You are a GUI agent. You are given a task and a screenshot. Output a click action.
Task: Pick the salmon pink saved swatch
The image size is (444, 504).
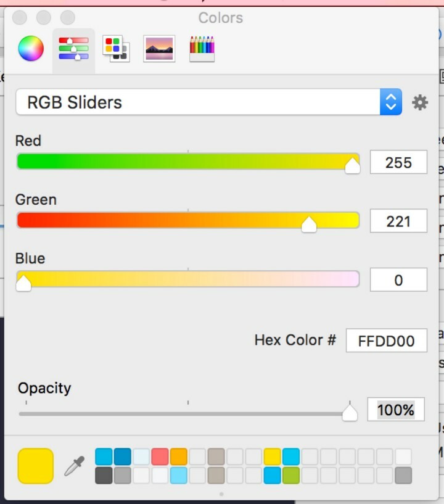160,456
